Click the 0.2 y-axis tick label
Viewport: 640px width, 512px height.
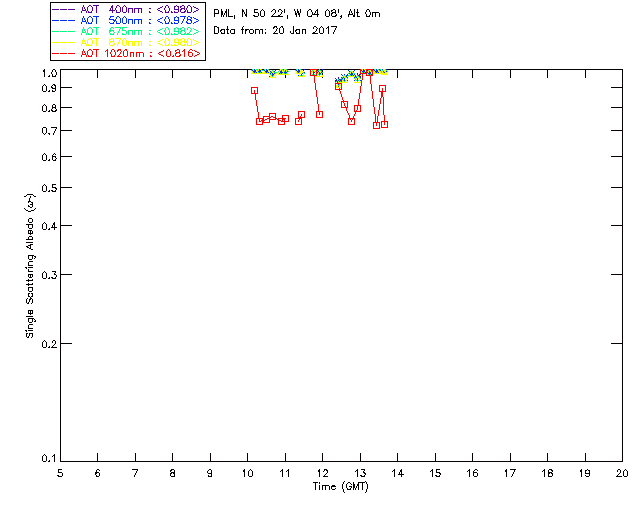(x=49, y=344)
